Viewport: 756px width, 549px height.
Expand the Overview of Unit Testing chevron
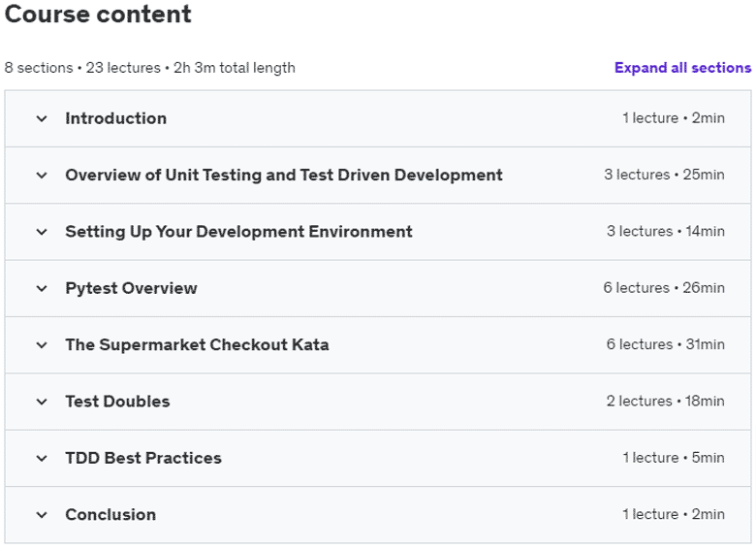click(42, 175)
